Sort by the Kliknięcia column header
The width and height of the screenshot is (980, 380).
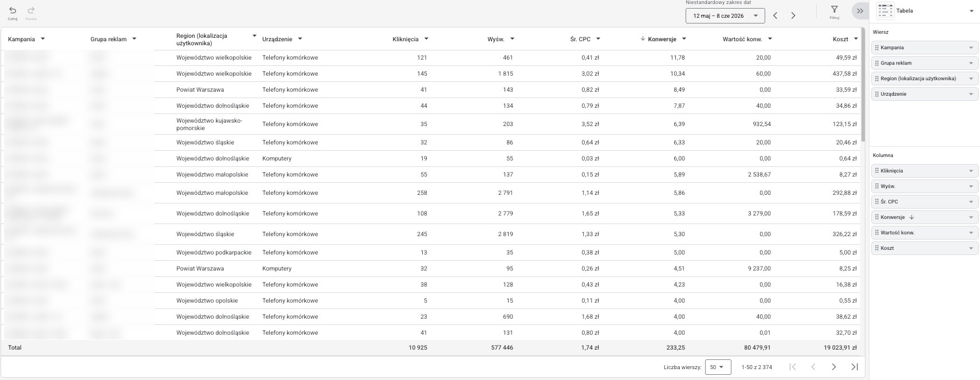(406, 39)
